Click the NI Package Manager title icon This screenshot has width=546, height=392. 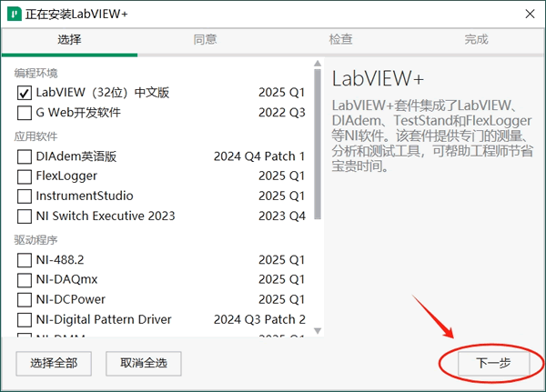pyautogui.click(x=15, y=15)
